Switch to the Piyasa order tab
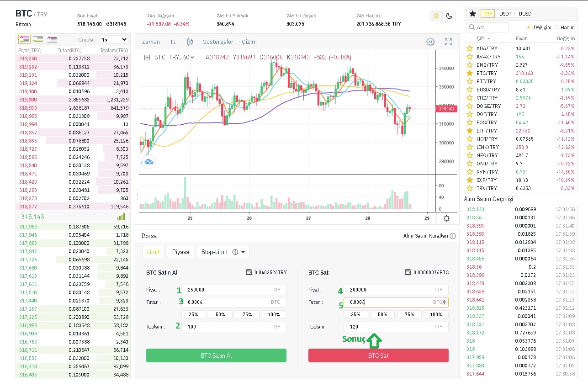This screenshot has height=387, width=588. [x=180, y=252]
